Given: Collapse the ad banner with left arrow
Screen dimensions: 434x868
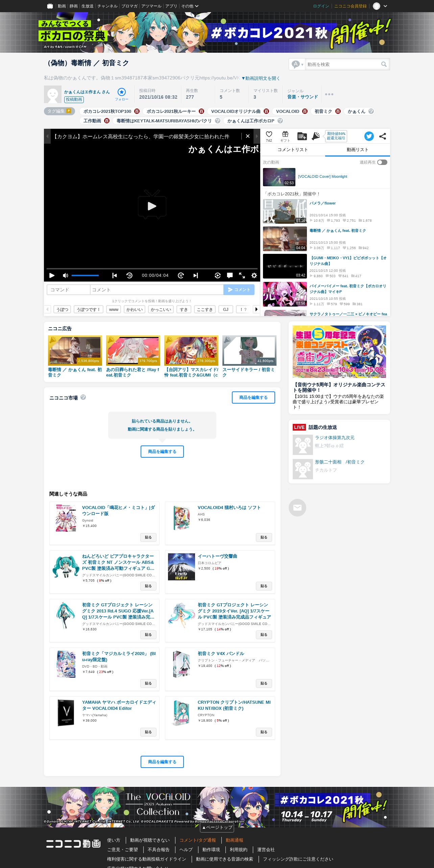Looking at the screenshot, I should click(48, 136).
